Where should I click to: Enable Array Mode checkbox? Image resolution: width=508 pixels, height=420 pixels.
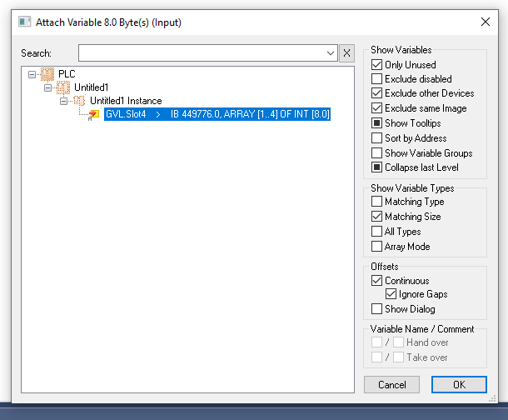click(376, 247)
